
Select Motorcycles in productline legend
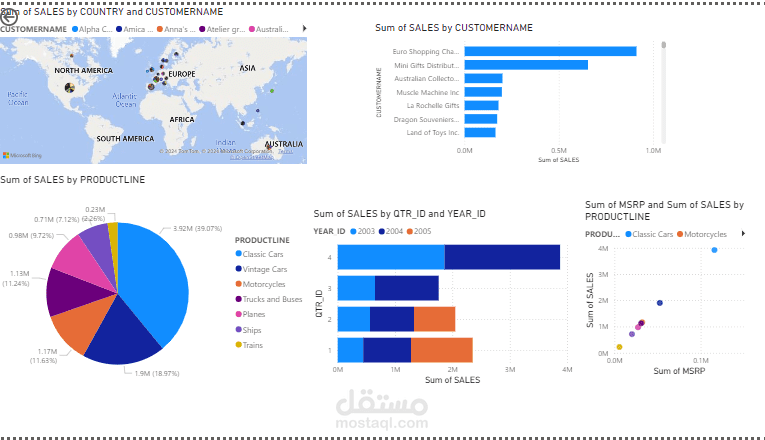tap(260, 284)
